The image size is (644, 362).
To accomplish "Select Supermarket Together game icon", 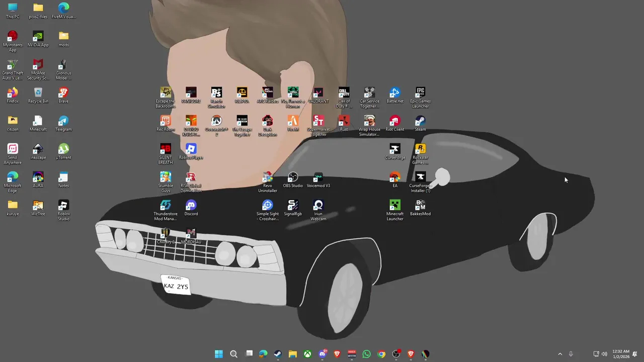I will pyautogui.click(x=318, y=126).
